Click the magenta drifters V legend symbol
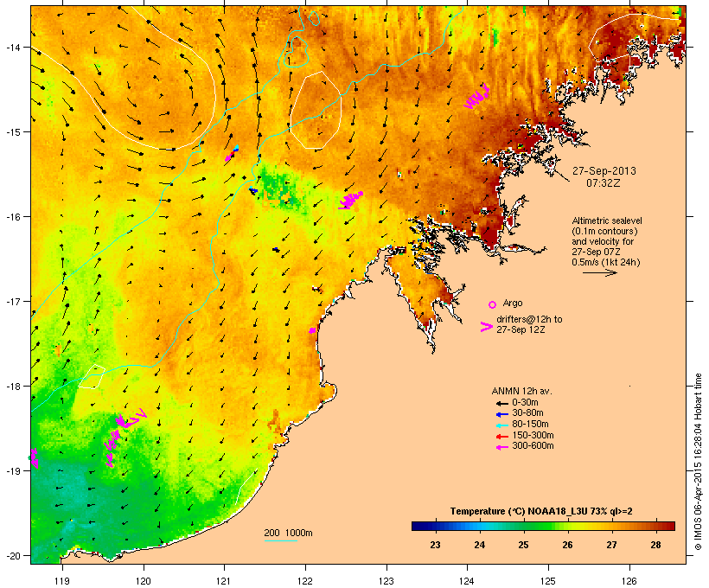Screen dimensions: 709x588 pos(486,327)
